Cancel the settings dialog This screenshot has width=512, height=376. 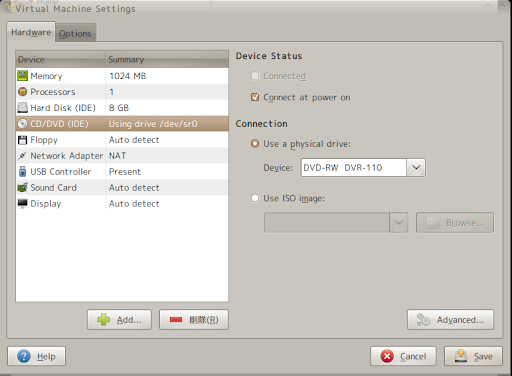click(x=403, y=356)
